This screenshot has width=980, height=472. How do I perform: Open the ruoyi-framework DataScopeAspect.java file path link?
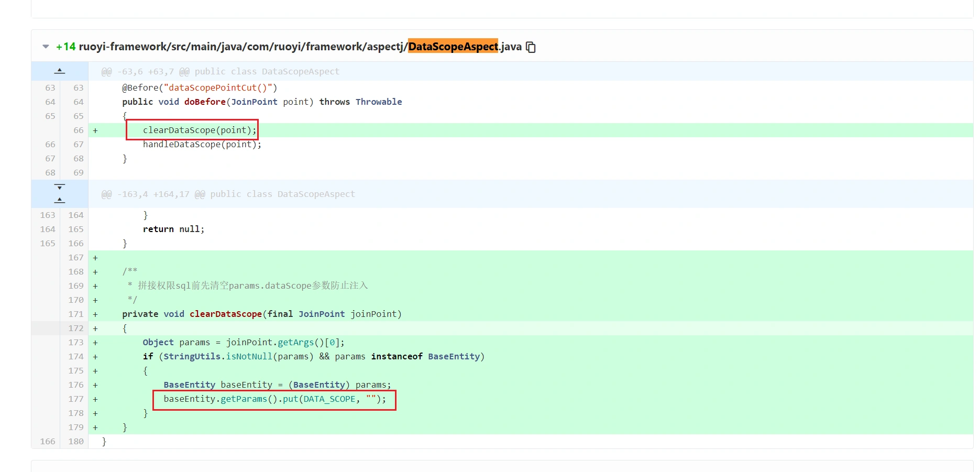300,47
